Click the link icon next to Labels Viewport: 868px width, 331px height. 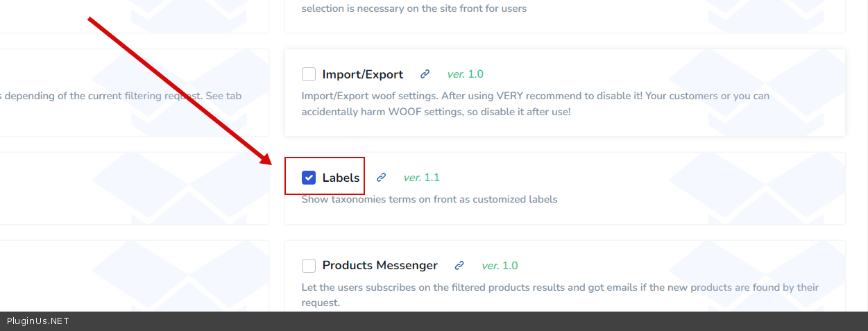tap(381, 178)
